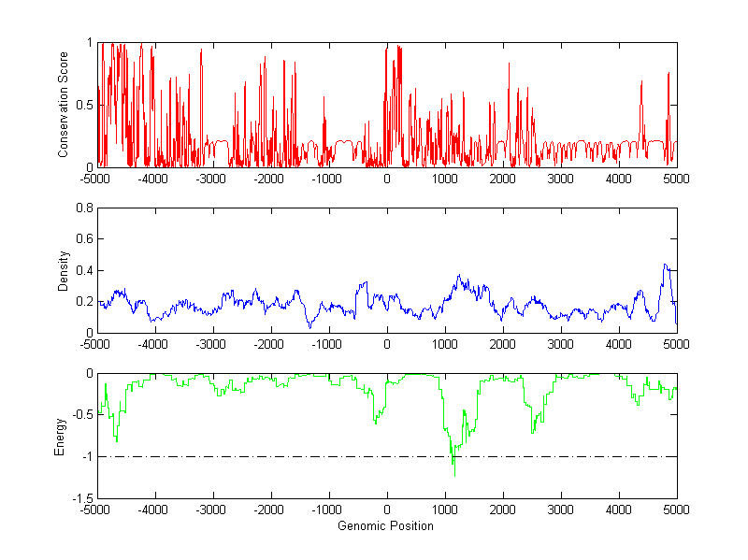Click the -5000 tick label under the top plot
The width and height of the screenshot is (748, 560).
point(97,179)
